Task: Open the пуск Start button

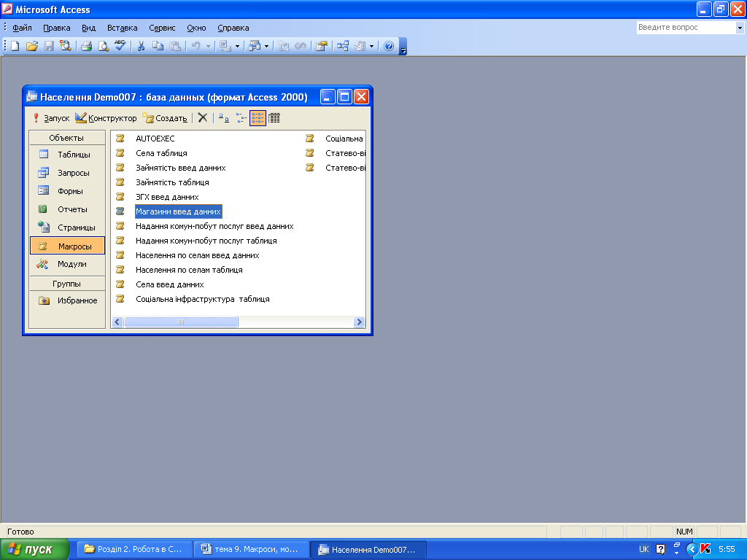Action: coord(34,550)
